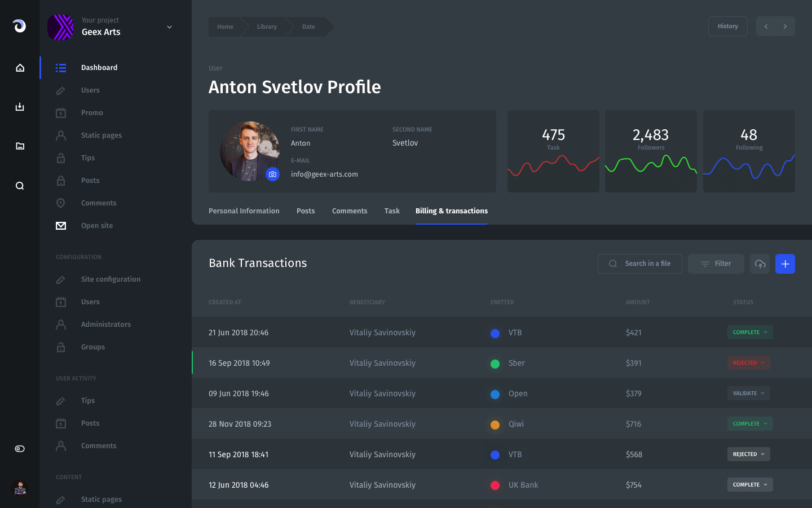The width and height of the screenshot is (812, 508).
Task: Click the search icon in the left rail
Action: coord(20,185)
